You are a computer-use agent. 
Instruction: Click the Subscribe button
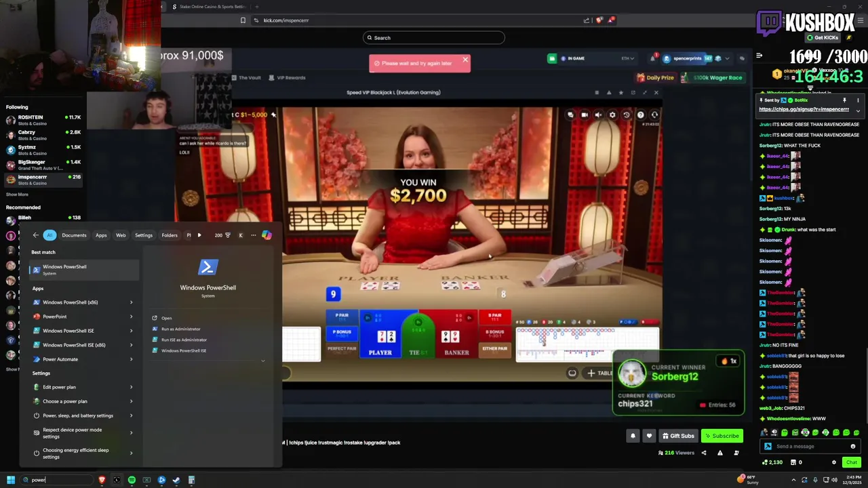tap(722, 436)
